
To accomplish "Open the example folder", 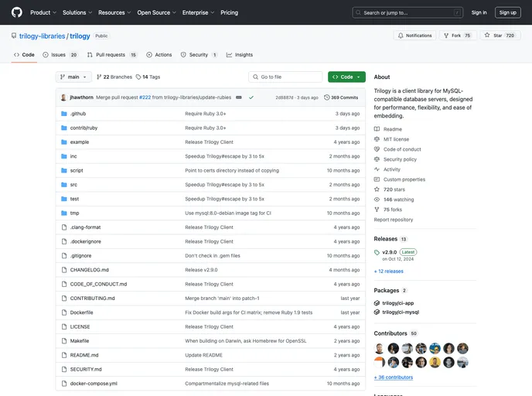I will pyautogui.click(x=80, y=142).
